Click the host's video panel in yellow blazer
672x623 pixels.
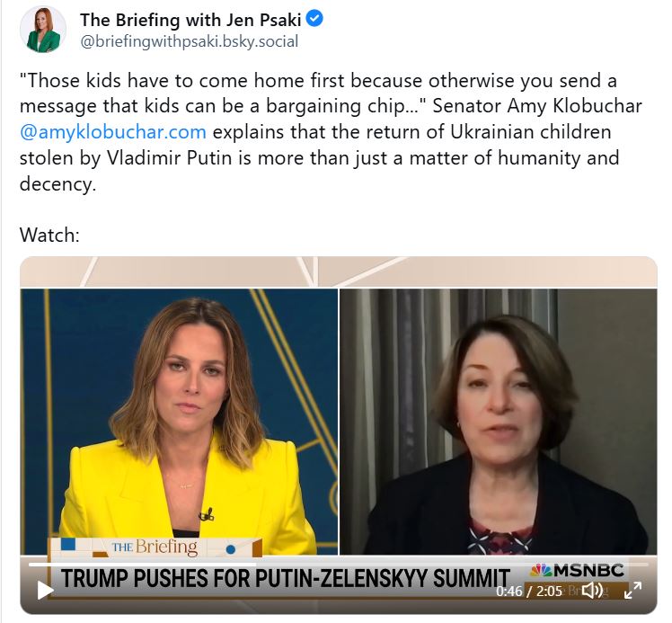click(179, 422)
